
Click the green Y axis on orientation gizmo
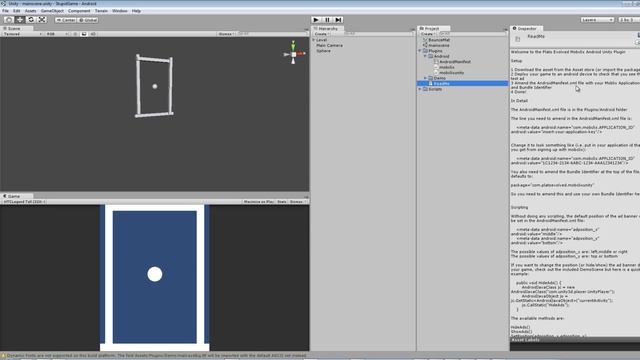pos(293,45)
